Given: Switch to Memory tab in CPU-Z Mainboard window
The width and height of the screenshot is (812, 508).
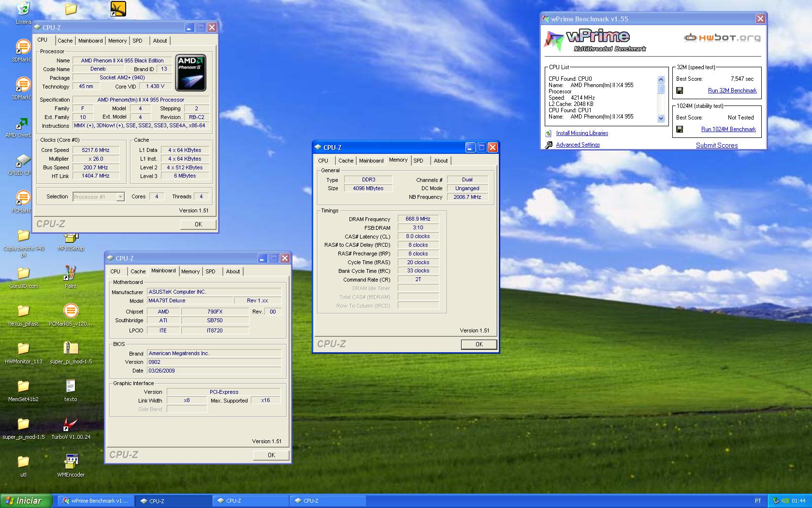Looking at the screenshot, I should tap(190, 271).
